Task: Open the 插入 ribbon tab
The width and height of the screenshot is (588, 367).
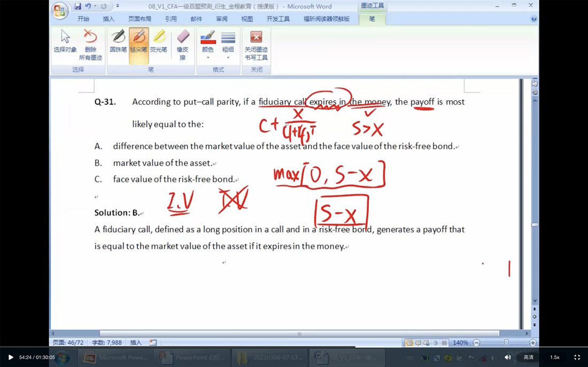Action: coord(109,19)
